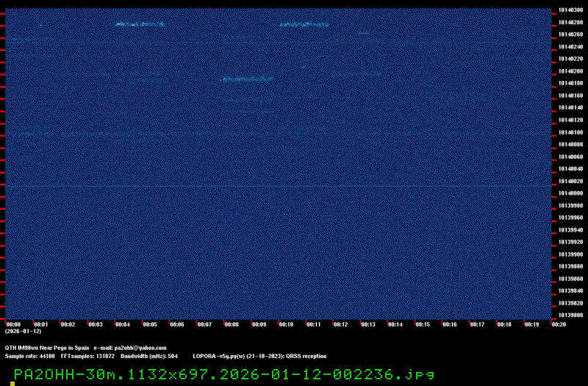Select the 00:20 time axis label
This screenshot has height=386, width=588.
click(x=559, y=324)
